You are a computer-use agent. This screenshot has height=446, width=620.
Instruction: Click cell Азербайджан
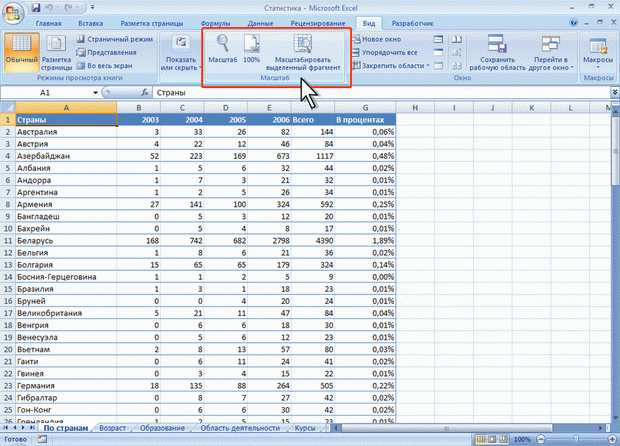[x=66, y=156]
